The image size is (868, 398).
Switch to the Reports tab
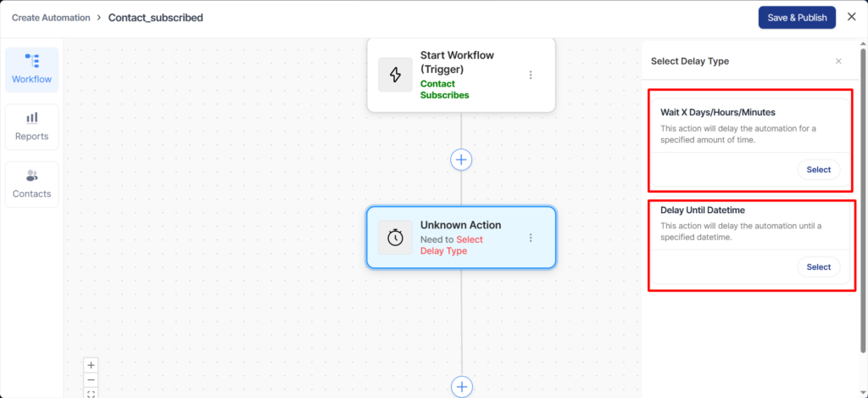click(31, 126)
